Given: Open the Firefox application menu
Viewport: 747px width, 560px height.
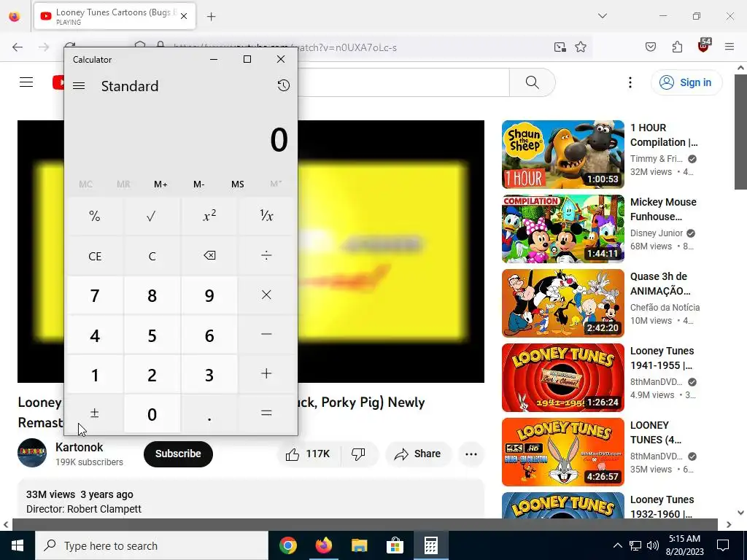Looking at the screenshot, I should pos(729,47).
